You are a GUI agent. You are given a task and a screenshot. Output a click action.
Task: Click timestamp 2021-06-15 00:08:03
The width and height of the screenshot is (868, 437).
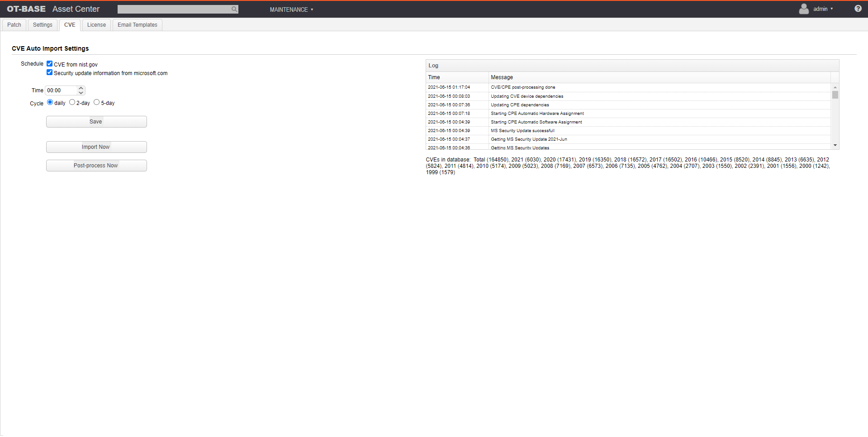pyautogui.click(x=449, y=96)
